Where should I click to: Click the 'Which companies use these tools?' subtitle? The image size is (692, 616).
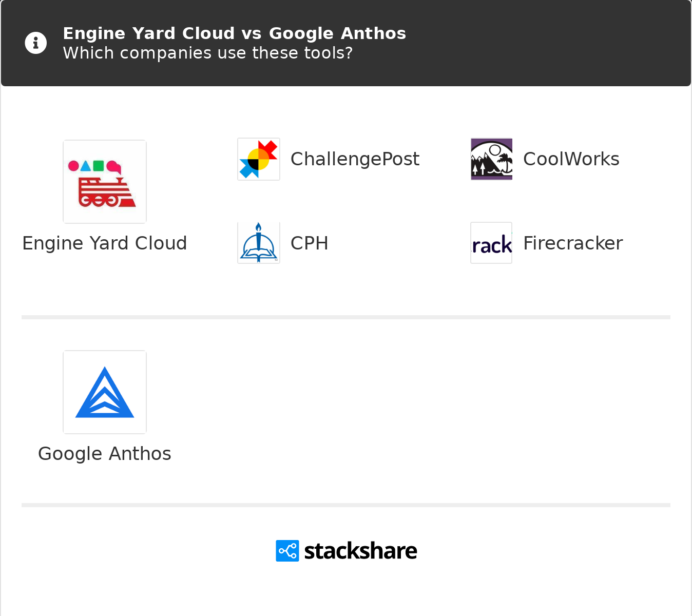click(x=208, y=53)
